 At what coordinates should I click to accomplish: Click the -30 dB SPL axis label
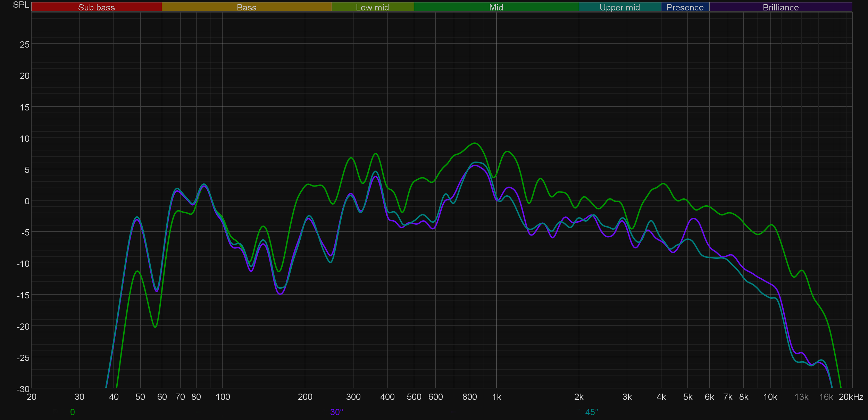coord(23,389)
